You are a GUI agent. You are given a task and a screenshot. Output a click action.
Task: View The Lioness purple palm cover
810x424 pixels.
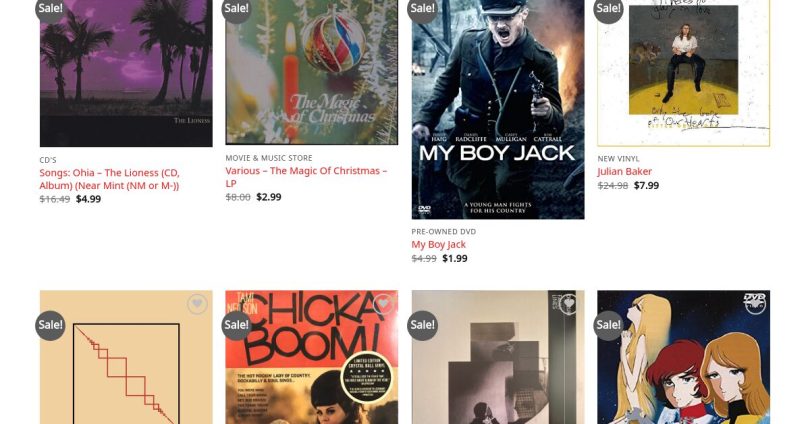click(126, 73)
